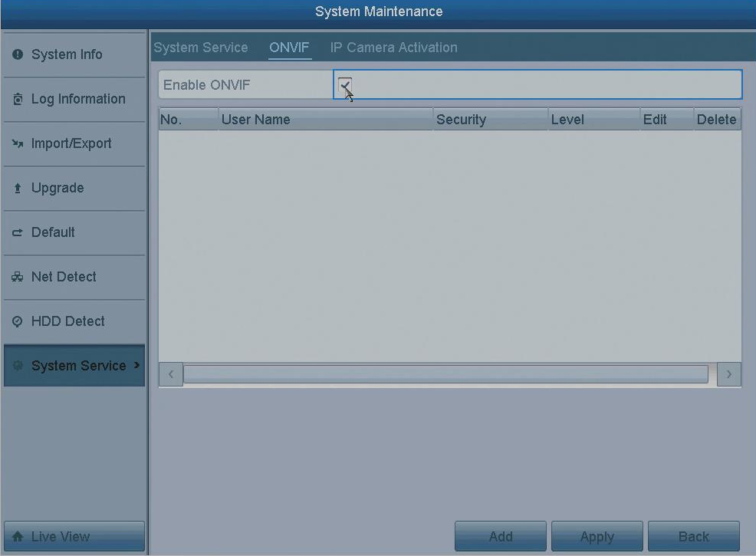The width and height of the screenshot is (756, 556).
Task: Go back using the Back button
Action: tap(693, 537)
